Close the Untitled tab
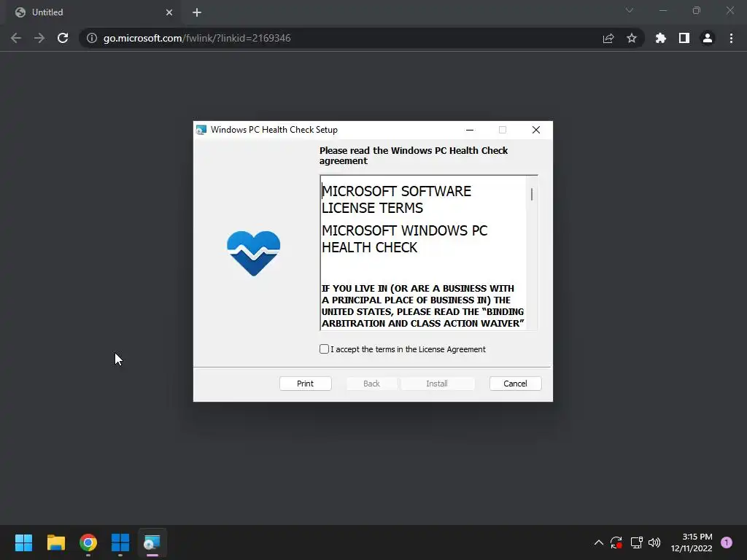Viewport: 747px width, 560px height. [169, 12]
